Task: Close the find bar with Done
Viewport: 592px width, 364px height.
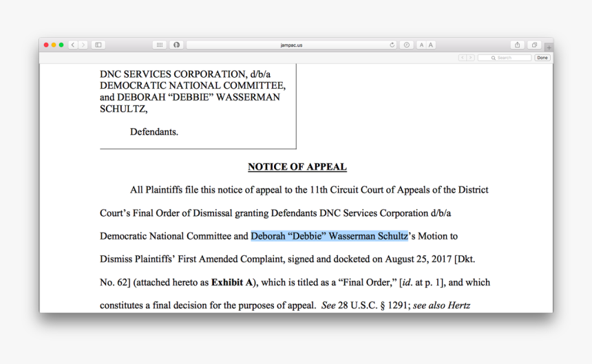Action: [542, 58]
